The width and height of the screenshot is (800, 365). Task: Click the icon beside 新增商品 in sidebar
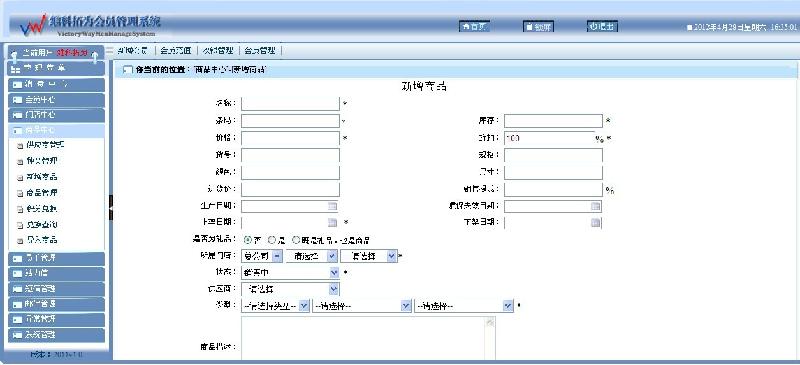click(x=20, y=177)
